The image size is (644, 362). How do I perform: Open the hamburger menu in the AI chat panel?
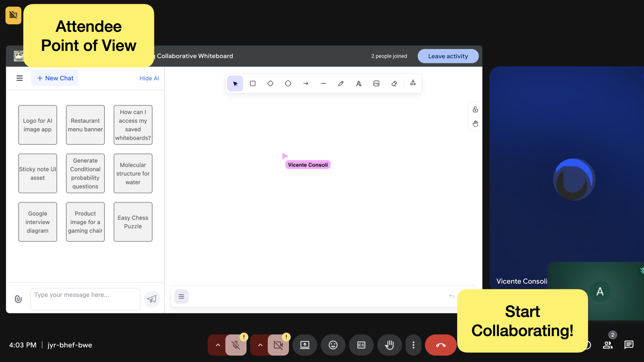pyautogui.click(x=19, y=78)
